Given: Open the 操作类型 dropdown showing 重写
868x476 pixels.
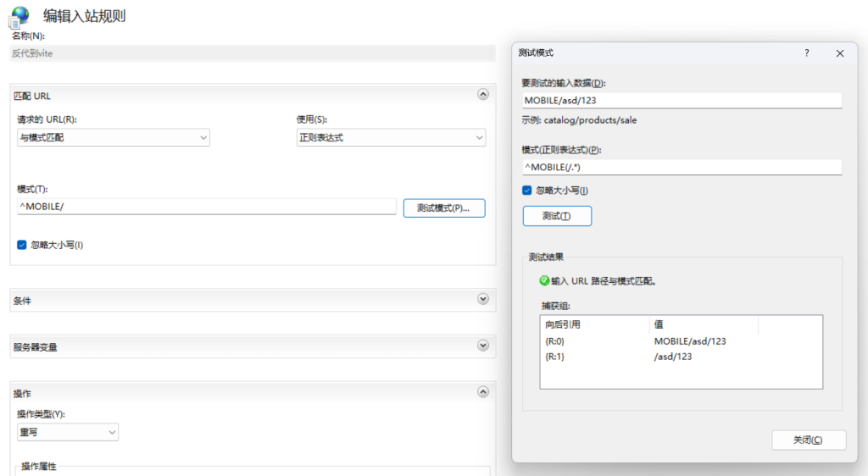Looking at the screenshot, I should coord(68,432).
